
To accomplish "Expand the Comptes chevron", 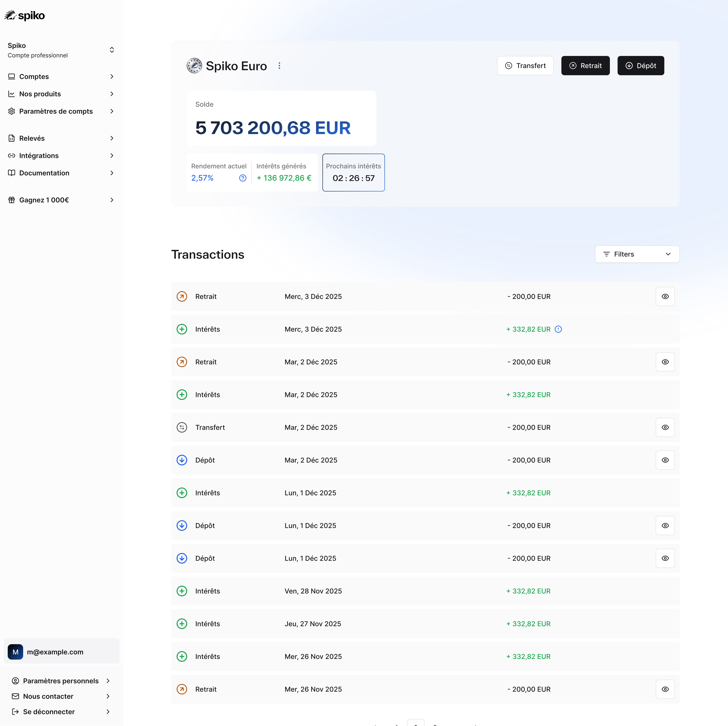I will point(112,76).
